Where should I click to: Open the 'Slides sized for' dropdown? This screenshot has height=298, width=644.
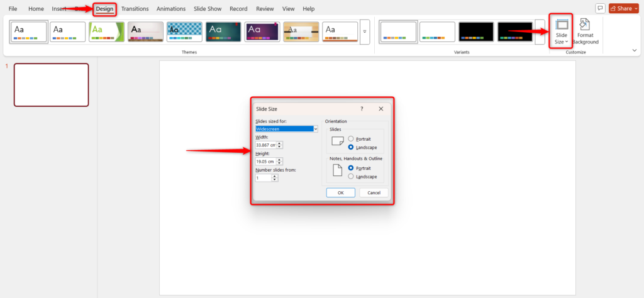[x=287, y=129]
